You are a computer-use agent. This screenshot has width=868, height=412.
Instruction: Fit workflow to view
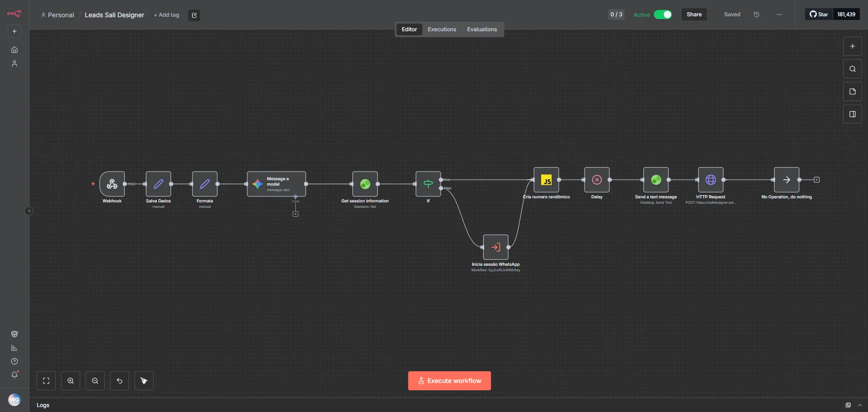coord(46,381)
